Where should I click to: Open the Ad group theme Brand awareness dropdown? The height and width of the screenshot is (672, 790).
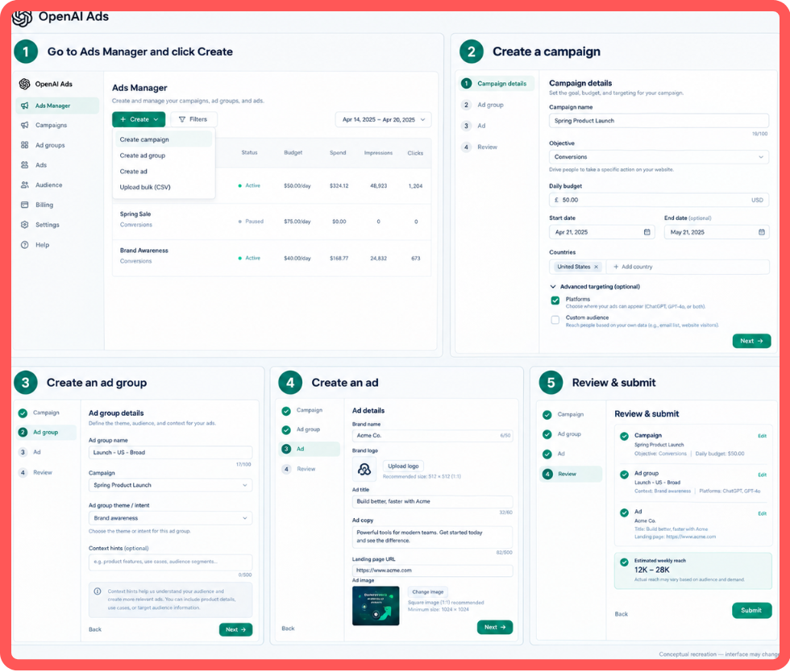pyautogui.click(x=170, y=518)
